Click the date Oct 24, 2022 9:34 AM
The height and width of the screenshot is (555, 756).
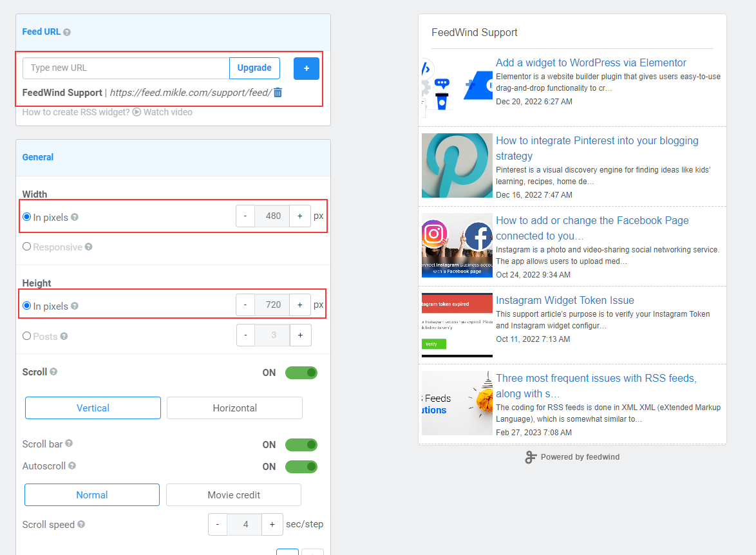coord(533,275)
